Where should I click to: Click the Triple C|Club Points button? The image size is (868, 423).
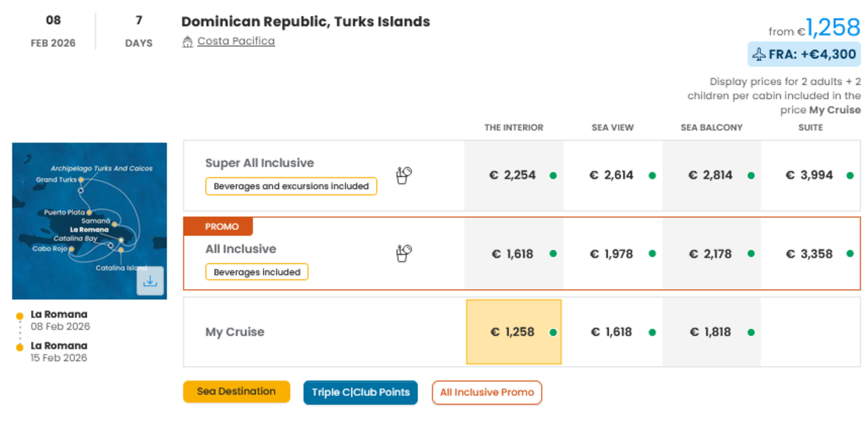361,392
